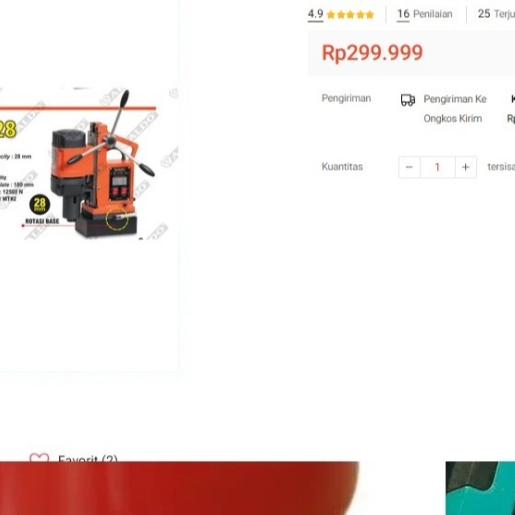
Task: Click the Kuantitas label
Action: pyautogui.click(x=342, y=167)
